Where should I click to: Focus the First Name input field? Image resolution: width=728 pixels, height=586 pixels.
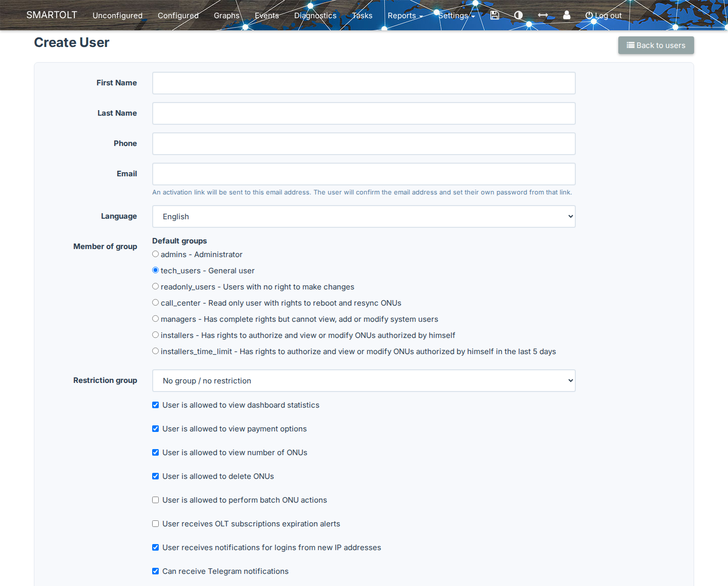(364, 83)
